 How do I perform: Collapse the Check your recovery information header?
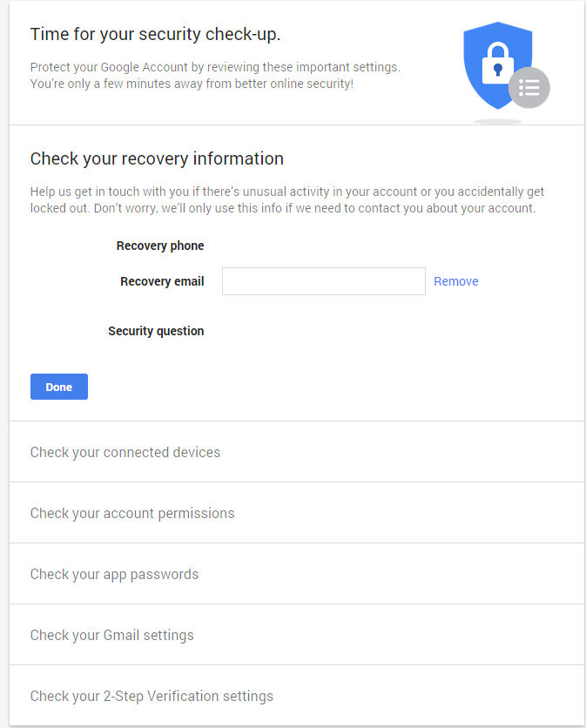[157, 158]
